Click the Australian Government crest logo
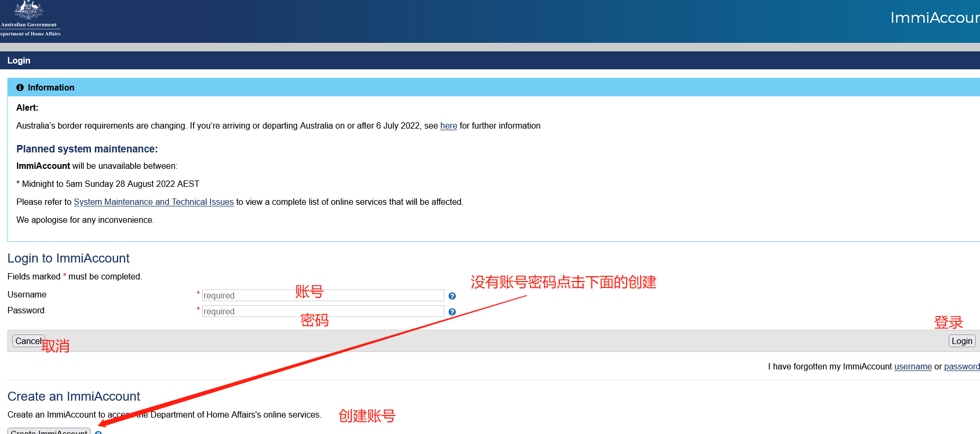The width and height of the screenshot is (980, 434). 30,19
